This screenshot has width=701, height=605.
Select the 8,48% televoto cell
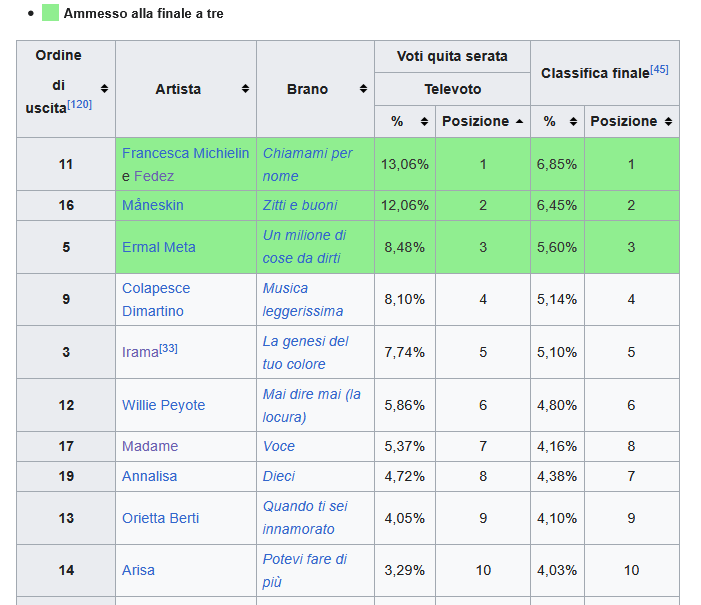(405, 247)
